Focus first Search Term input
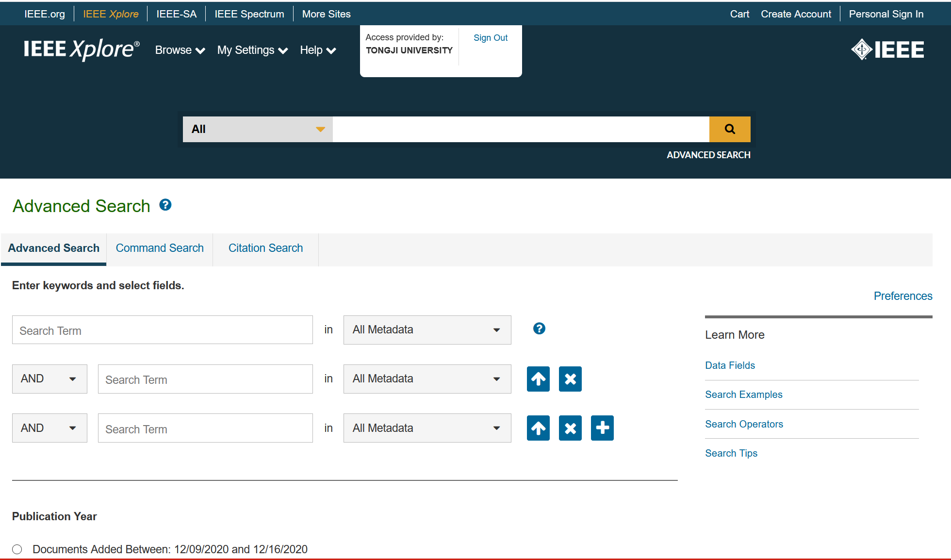 (x=163, y=330)
